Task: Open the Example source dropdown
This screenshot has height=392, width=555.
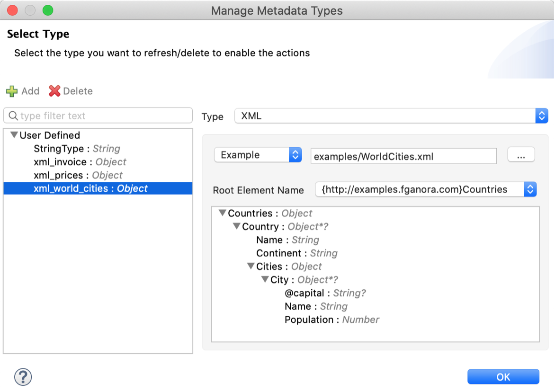Action: [295, 155]
